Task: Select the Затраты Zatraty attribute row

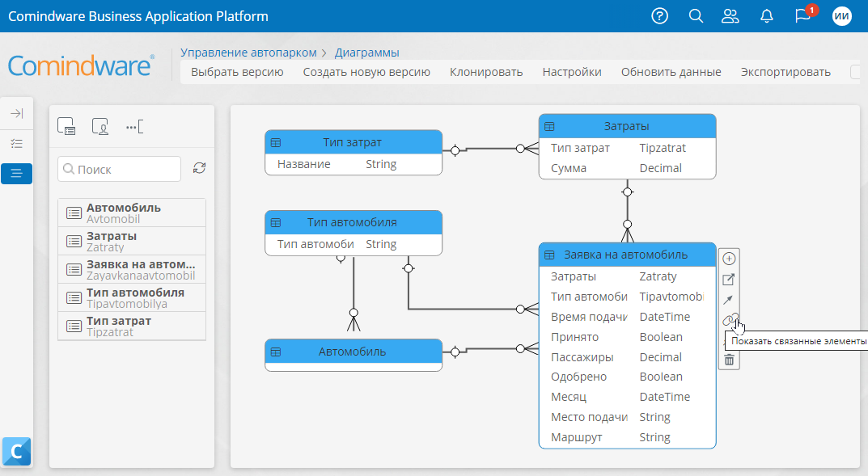Action: click(627, 276)
